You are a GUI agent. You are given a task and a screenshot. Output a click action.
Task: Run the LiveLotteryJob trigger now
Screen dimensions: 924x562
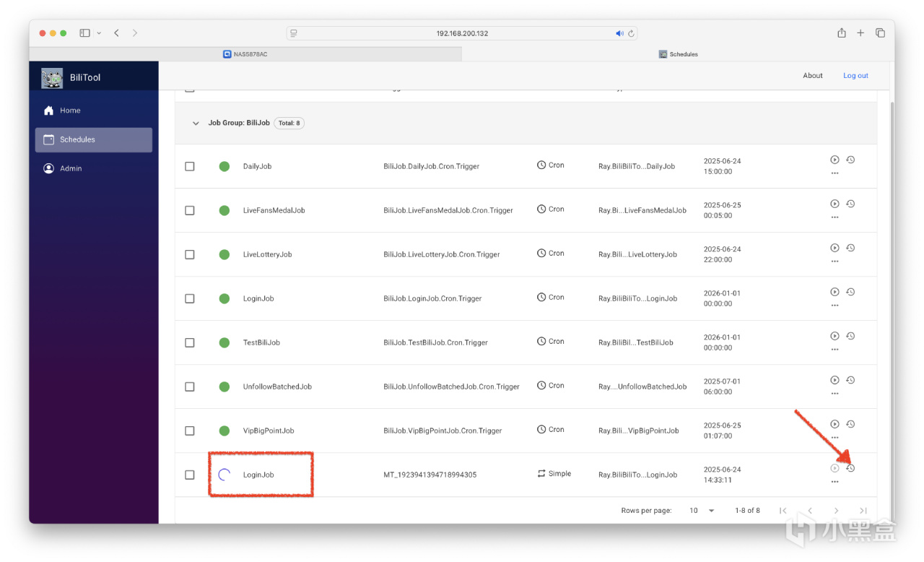[x=834, y=248]
